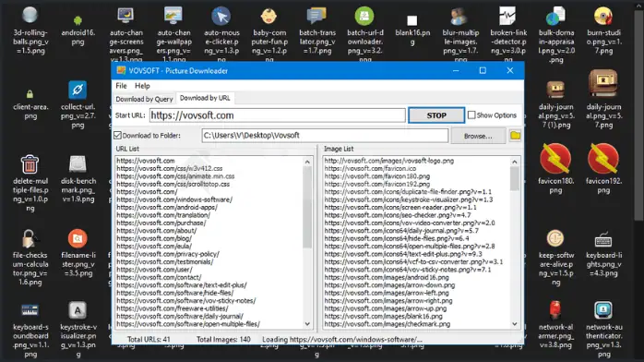
Task: Select the bulk-domain-appraisal.png desktop icon
Action: (556, 16)
